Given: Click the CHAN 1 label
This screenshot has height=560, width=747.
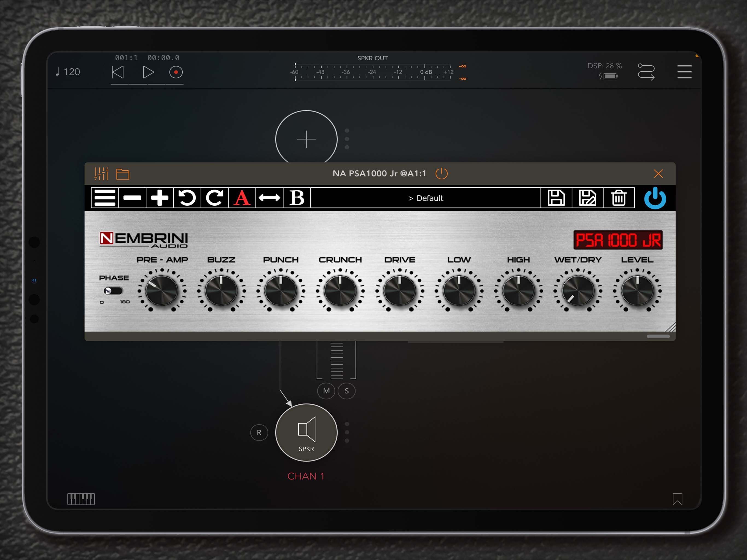Looking at the screenshot, I should click(306, 476).
